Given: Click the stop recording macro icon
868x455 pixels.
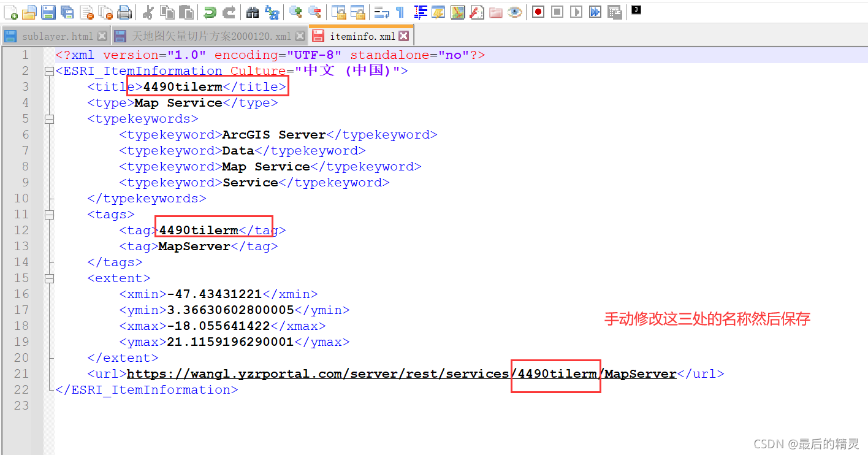Looking at the screenshot, I should pyautogui.click(x=557, y=12).
